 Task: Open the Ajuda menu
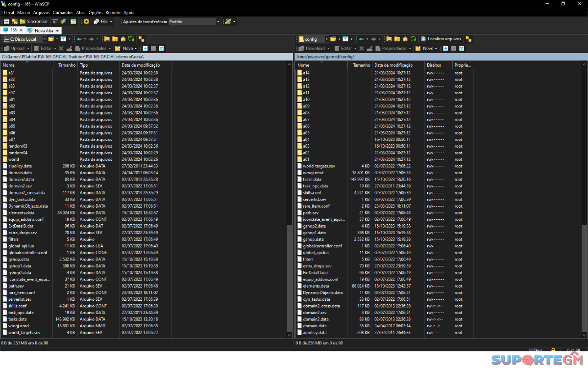[x=129, y=12]
